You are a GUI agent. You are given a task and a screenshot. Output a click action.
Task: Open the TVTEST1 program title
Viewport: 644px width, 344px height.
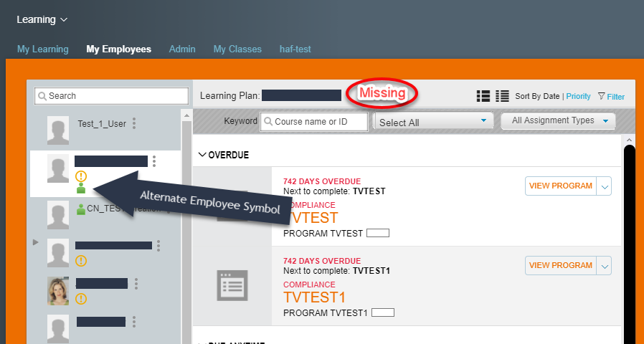point(315,297)
